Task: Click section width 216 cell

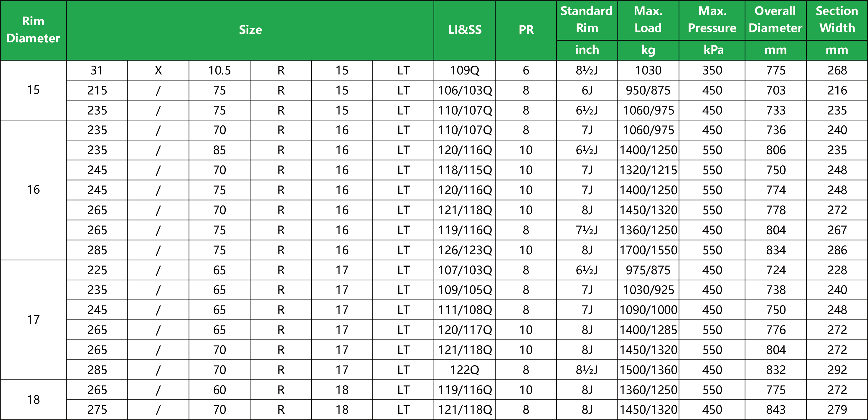Action: 837,90
